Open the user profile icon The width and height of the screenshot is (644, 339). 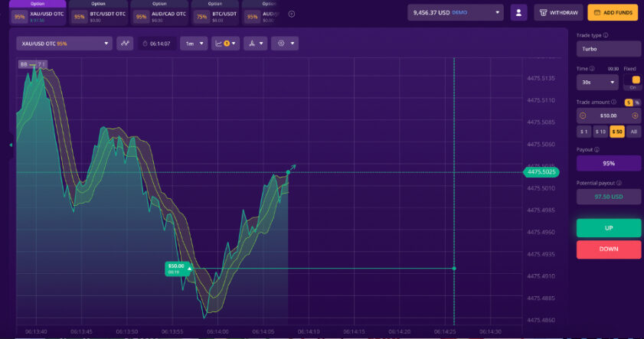[x=518, y=13]
